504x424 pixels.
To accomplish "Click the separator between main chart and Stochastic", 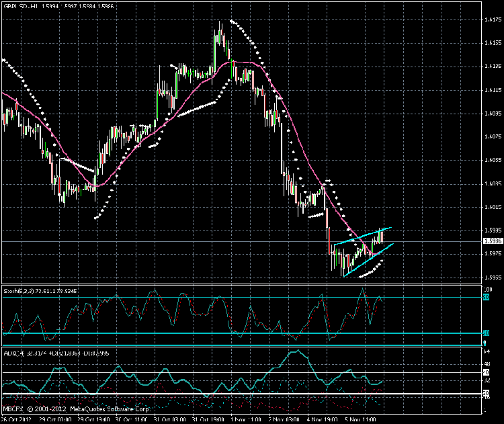I will tap(242, 284).
